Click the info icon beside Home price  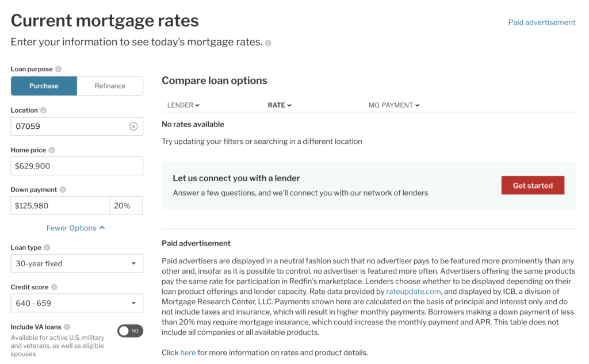pyautogui.click(x=51, y=150)
